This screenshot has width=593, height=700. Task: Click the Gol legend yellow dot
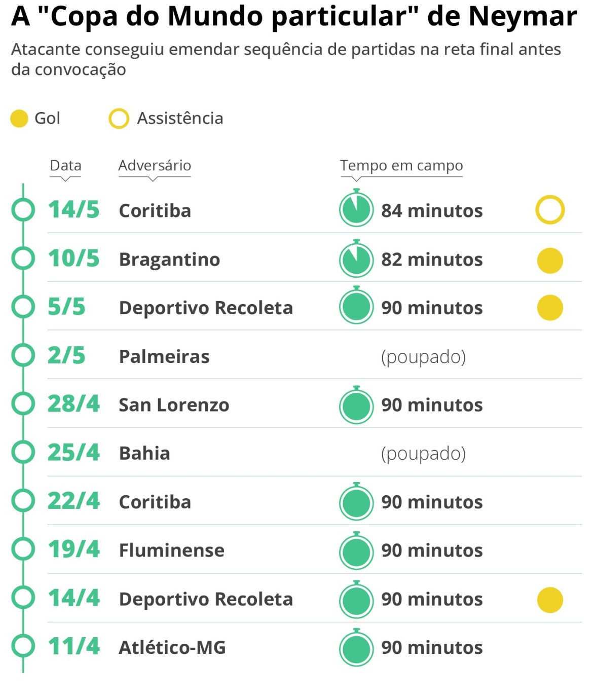coord(19,119)
